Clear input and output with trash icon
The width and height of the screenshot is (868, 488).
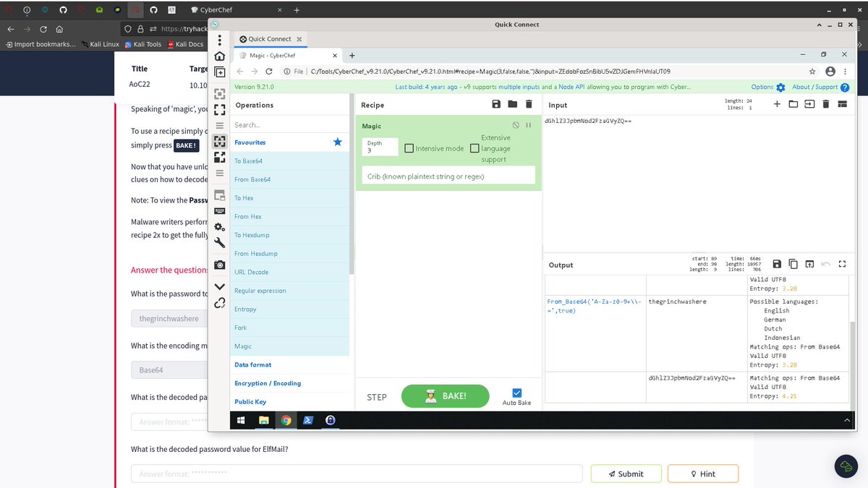coord(825,104)
